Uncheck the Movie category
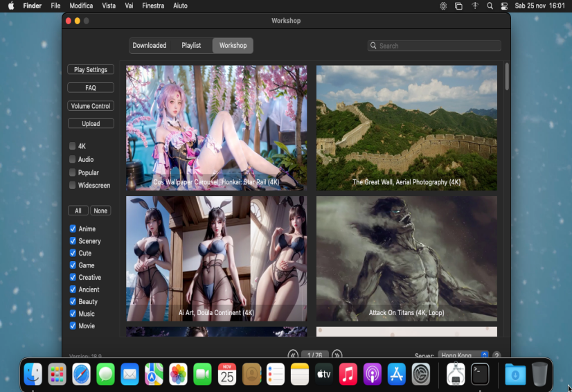The image size is (572, 392). (73, 326)
